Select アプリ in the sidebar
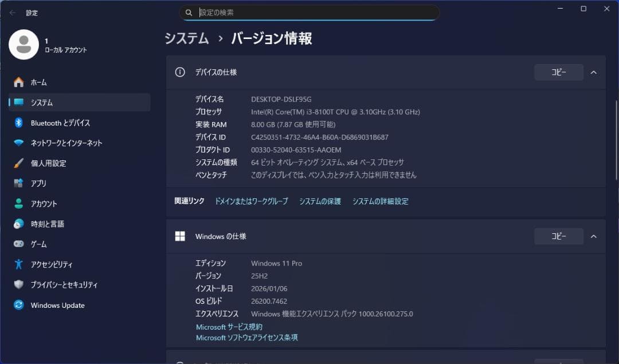This screenshot has width=619, height=364. coord(38,183)
